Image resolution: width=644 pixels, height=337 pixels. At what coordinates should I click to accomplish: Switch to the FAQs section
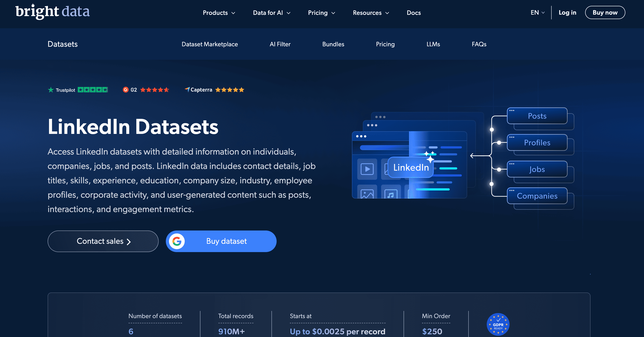(479, 44)
